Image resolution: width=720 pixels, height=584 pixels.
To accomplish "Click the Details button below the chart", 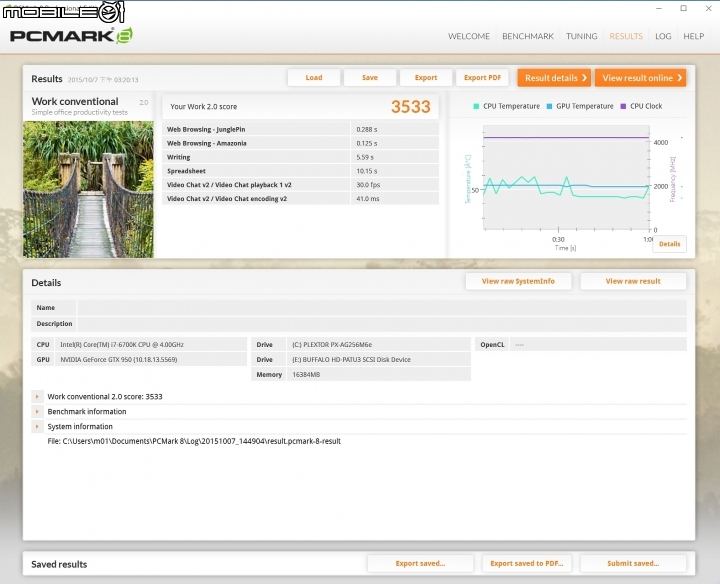I will pyautogui.click(x=669, y=244).
